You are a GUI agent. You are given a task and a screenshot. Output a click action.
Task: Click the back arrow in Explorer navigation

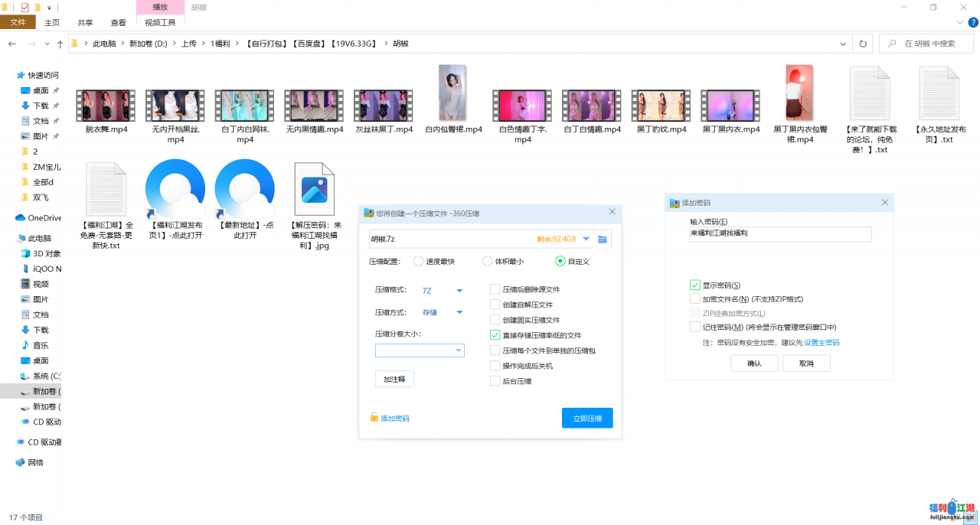(x=12, y=44)
